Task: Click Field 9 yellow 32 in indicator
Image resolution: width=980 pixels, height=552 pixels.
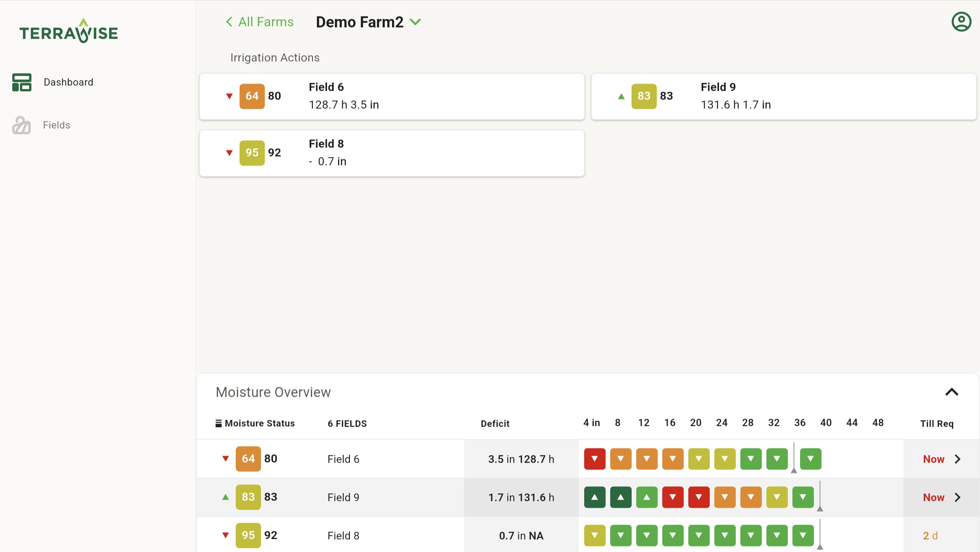Action: 777,497
